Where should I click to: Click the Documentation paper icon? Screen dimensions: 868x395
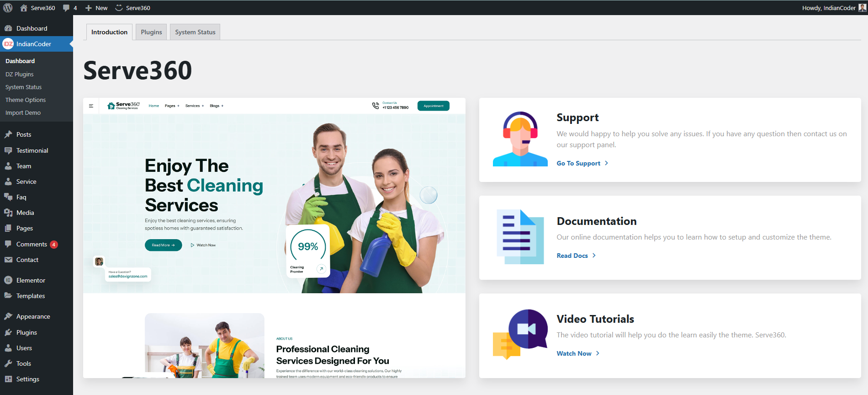click(x=520, y=237)
